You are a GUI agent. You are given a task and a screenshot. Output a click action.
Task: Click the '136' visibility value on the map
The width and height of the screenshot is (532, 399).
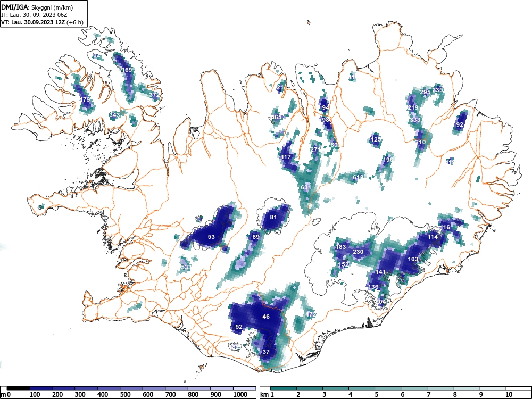coord(373,287)
